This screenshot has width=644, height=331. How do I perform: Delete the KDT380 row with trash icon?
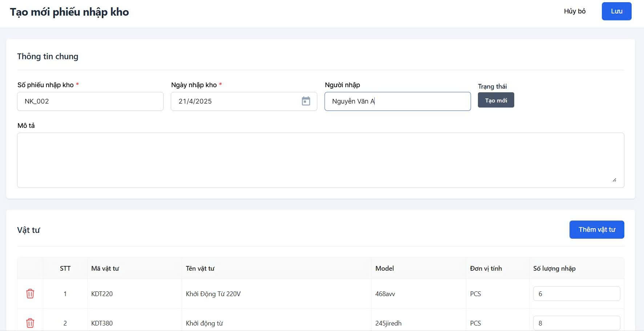(30, 323)
